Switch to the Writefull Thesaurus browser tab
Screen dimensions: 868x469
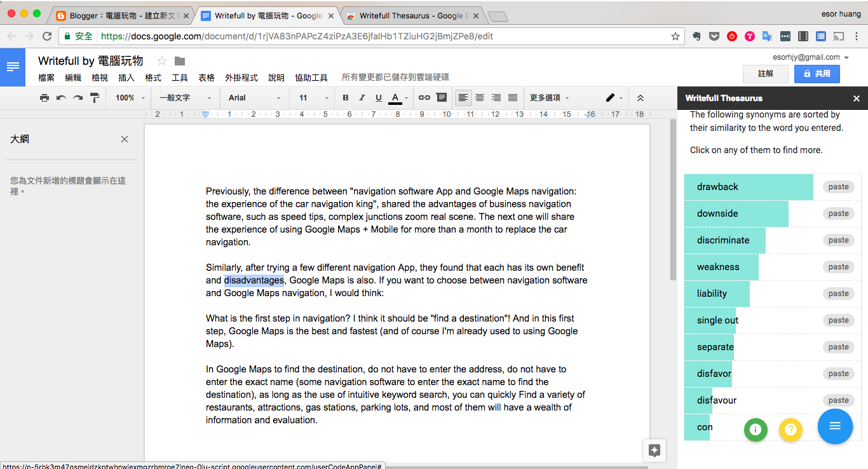(x=411, y=16)
